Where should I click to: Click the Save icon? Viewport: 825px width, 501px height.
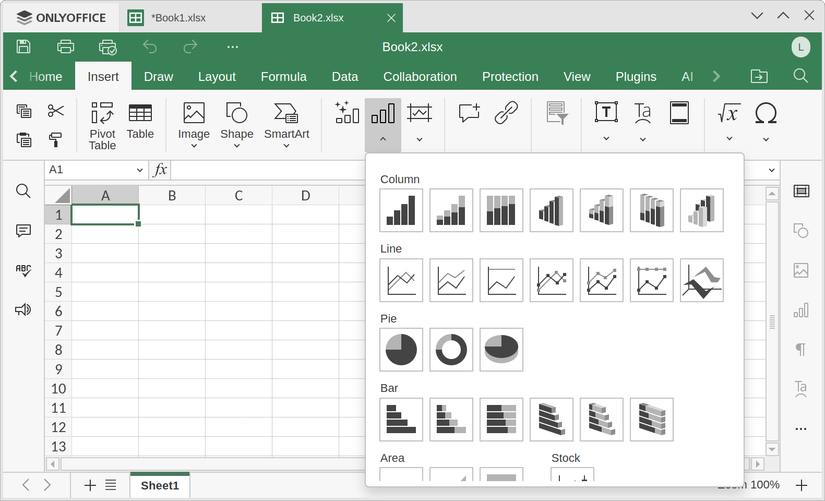(23, 47)
